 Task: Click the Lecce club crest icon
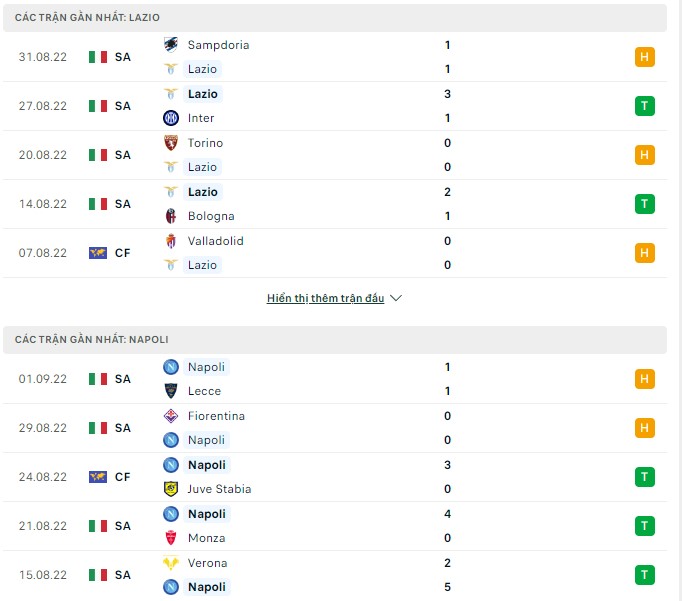tap(170, 391)
